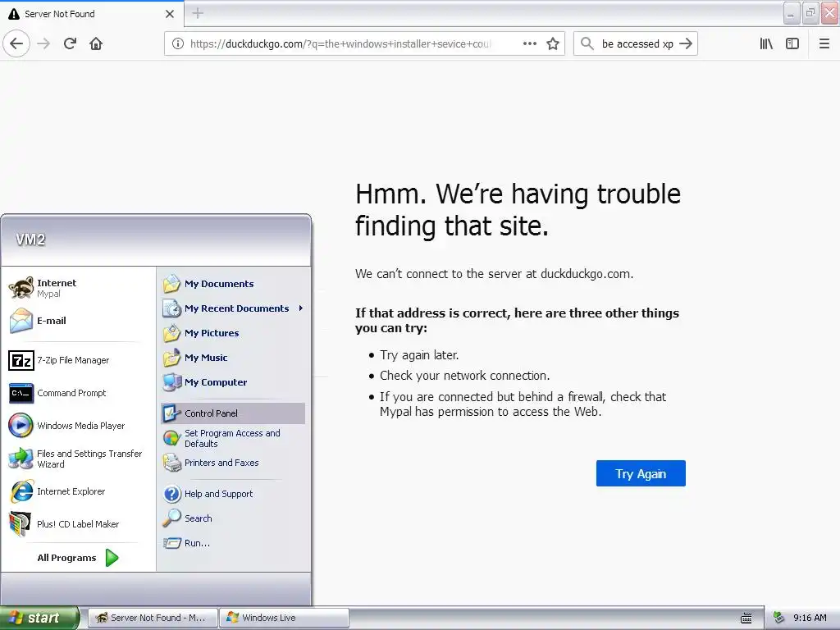Open Plus! CD Label Maker
840x630 pixels.
pyautogui.click(x=78, y=524)
